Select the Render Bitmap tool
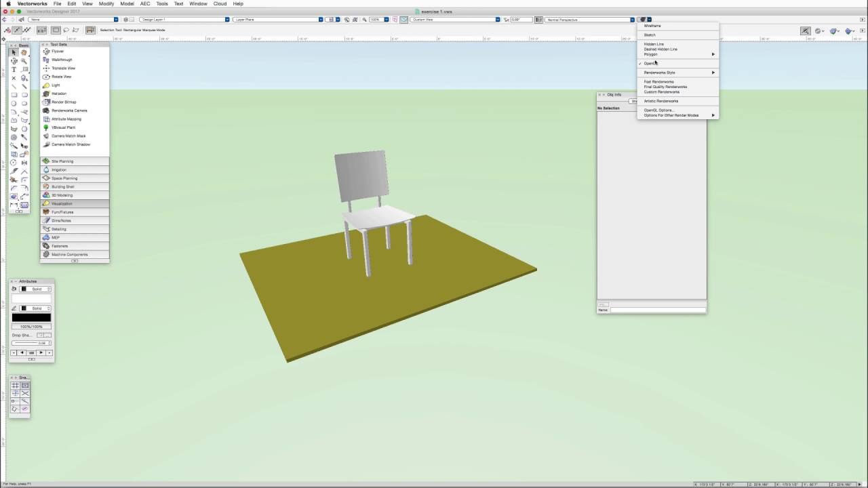The width and height of the screenshot is (868, 488). (x=75, y=102)
